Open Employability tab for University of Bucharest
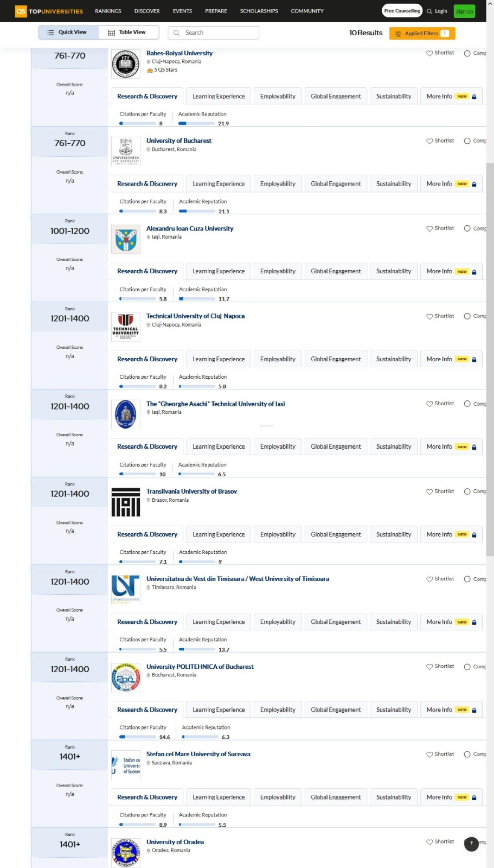The height and width of the screenshot is (868, 494). tap(278, 184)
